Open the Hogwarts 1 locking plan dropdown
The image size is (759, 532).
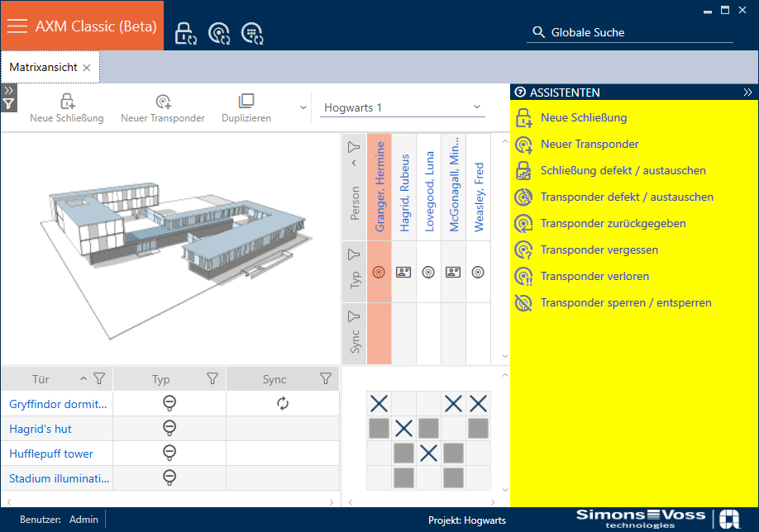(x=402, y=107)
